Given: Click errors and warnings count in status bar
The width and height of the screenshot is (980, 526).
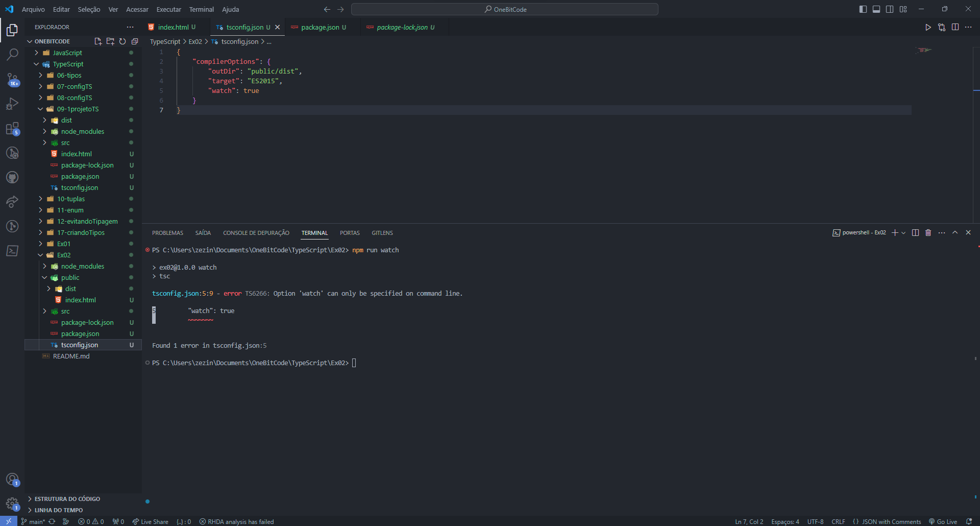Looking at the screenshot, I should pos(91,521).
